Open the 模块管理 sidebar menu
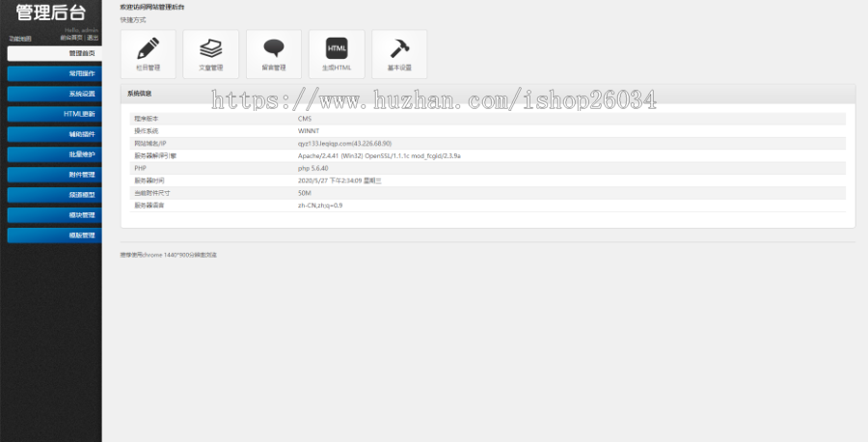Viewport: 868px width, 442px height. click(x=54, y=215)
